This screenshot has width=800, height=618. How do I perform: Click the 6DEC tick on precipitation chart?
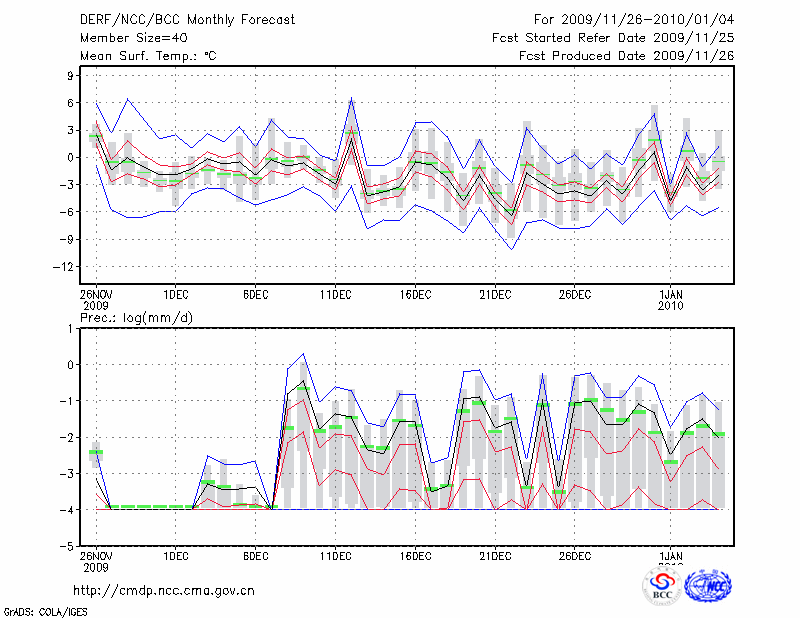coord(255,555)
